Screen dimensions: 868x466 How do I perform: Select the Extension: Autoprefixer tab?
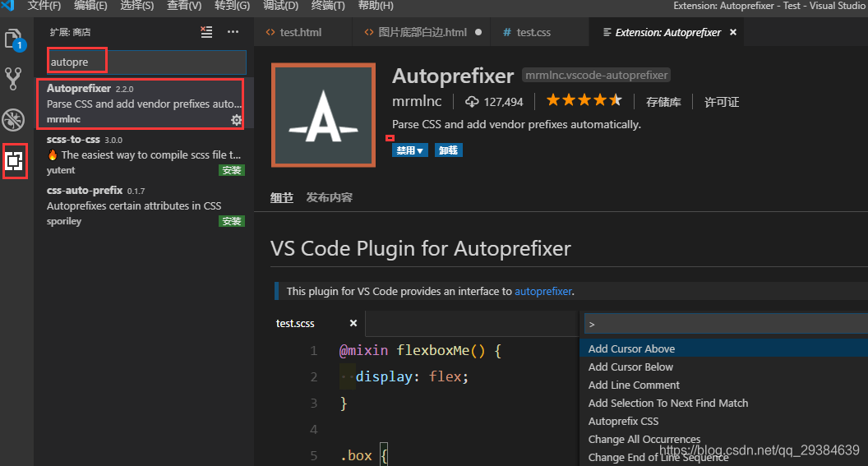[x=667, y=32]
